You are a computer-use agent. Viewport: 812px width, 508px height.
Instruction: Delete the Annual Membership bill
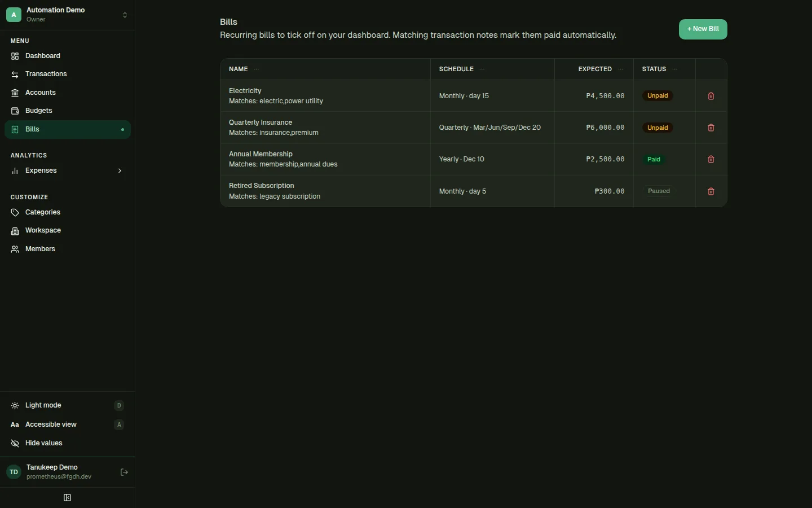(x=711, y=160)
